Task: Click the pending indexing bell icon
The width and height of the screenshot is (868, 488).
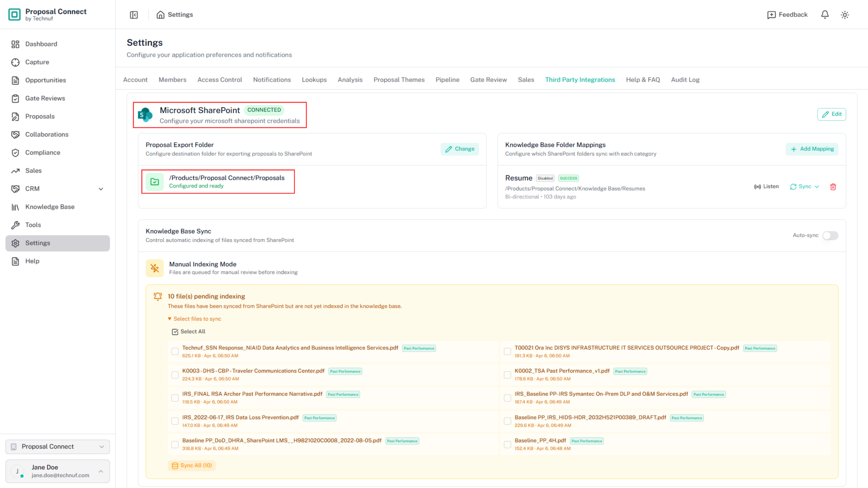Action: pyautogui.click(x=158, y=296)
